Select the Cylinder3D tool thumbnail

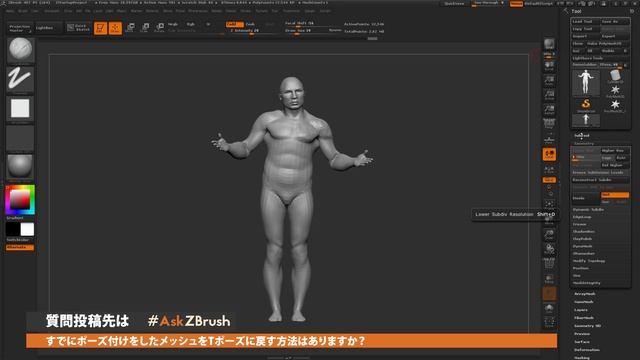coord(615,77)
